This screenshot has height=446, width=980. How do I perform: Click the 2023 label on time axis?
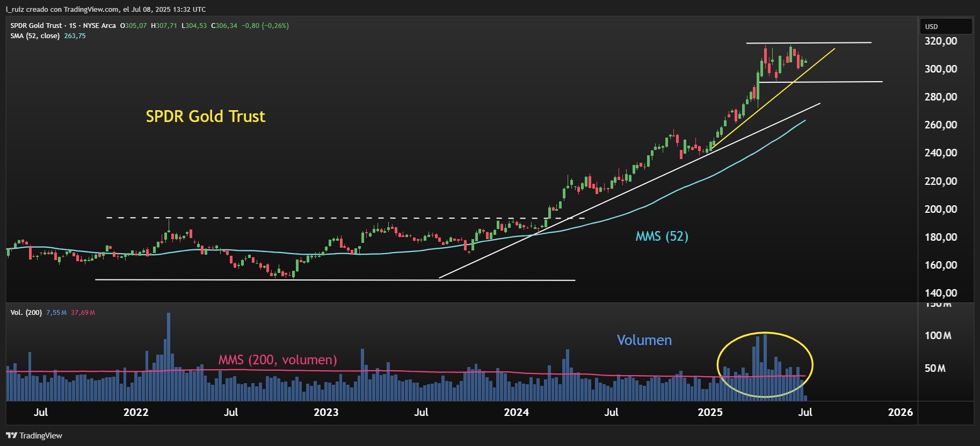(x=326, y=412)
